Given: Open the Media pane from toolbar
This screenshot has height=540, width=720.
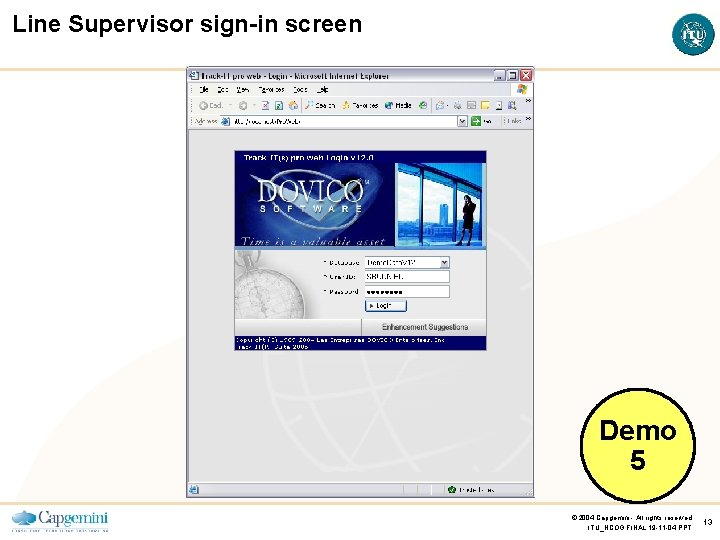Looking at the screenshot, I should [398, 106].
